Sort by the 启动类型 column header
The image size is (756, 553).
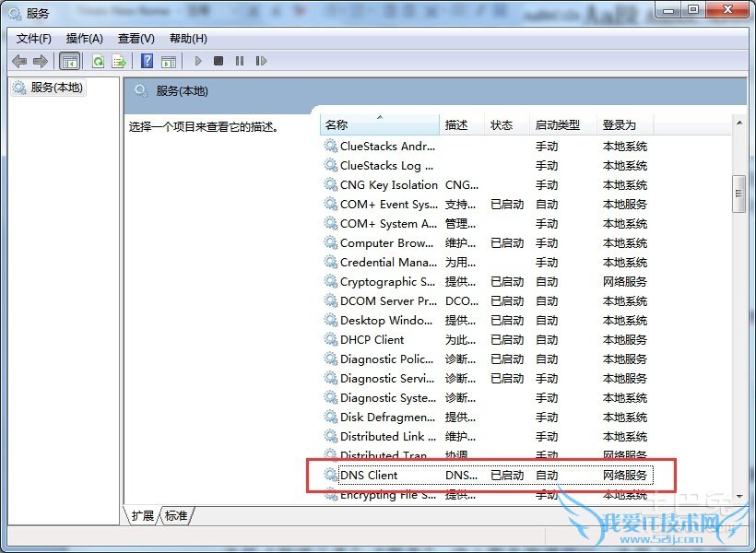click(563, 124)
